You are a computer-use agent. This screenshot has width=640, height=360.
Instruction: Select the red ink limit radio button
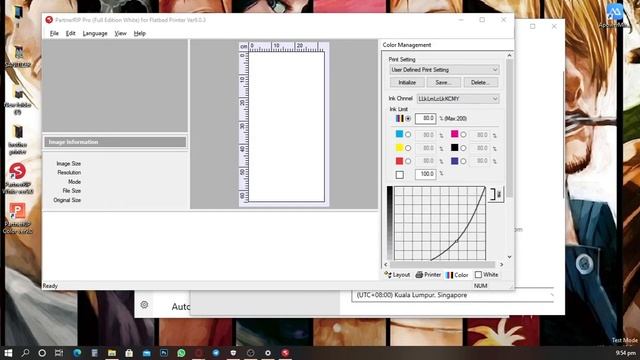tap(408, 161)
